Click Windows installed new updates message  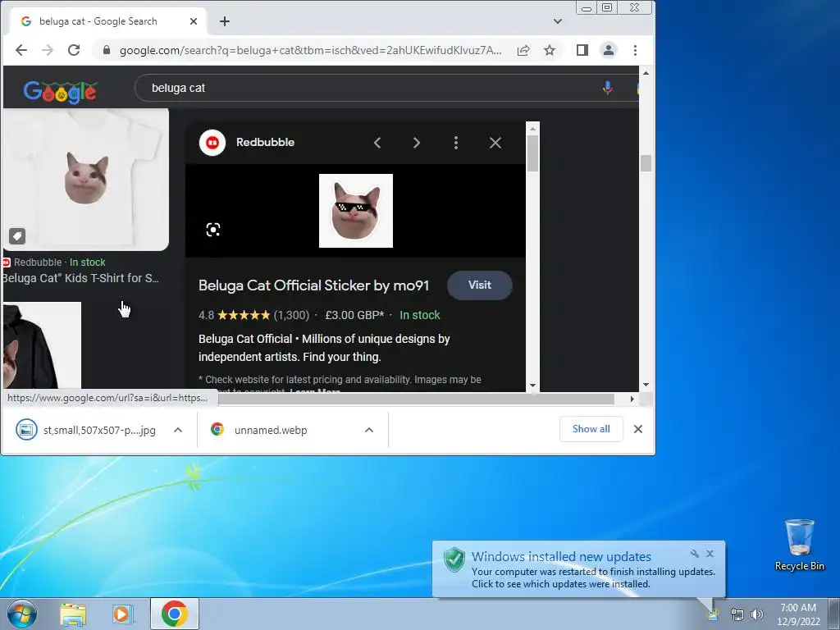561,557
